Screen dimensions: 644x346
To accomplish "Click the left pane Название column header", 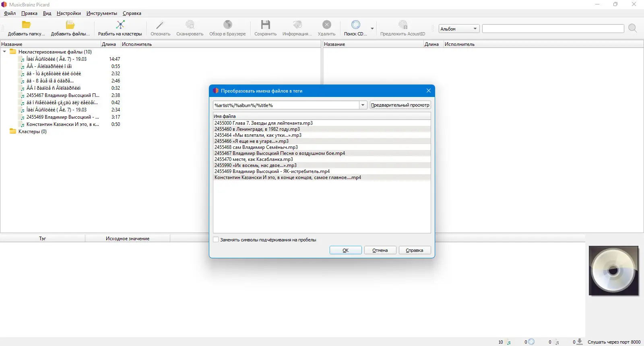I will click(50, 44).
